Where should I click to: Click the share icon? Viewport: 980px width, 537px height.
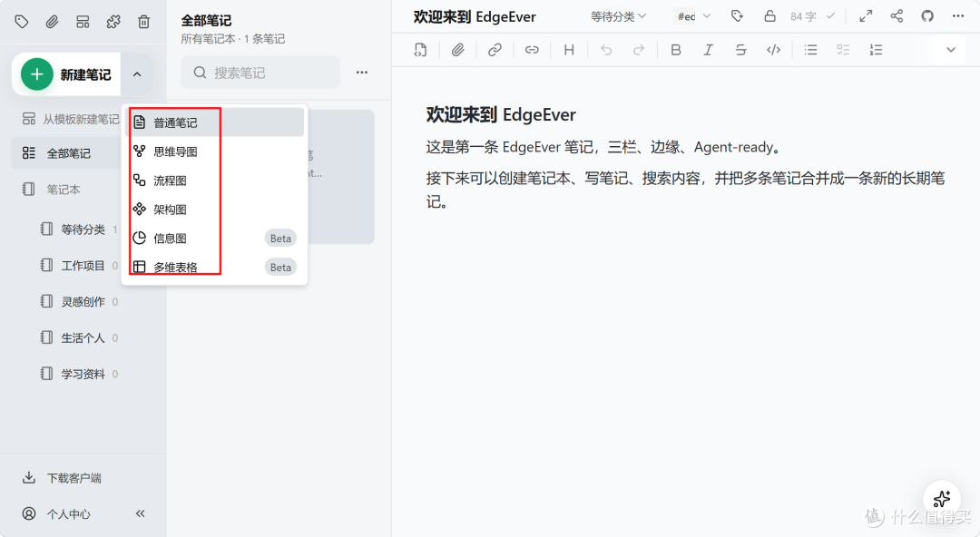(897, 16)
